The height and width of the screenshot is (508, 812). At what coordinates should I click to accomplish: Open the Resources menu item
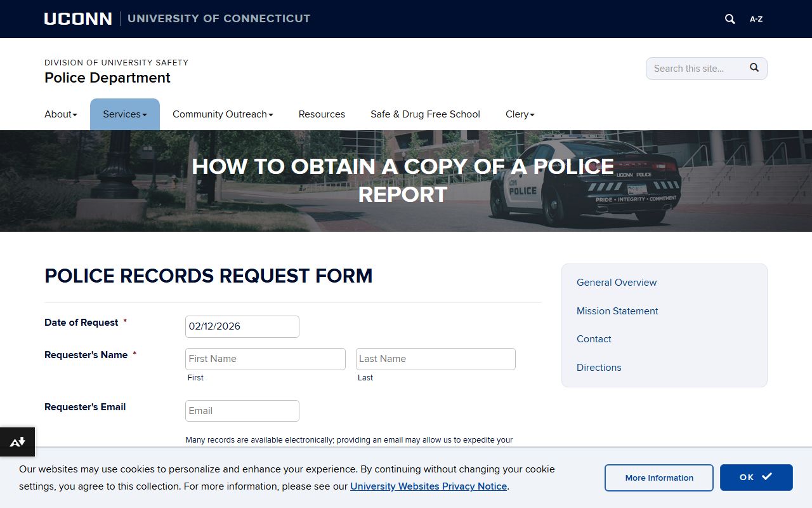coord(322,114)
